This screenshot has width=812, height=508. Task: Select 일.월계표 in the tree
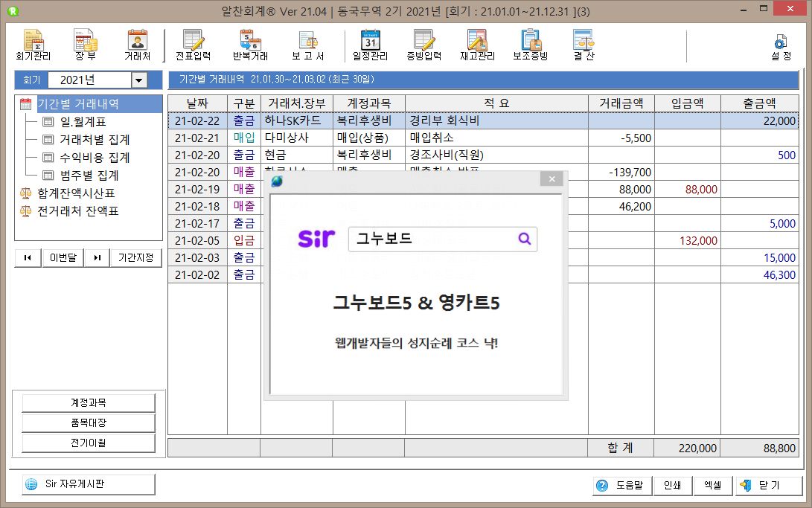pos(82,122)
